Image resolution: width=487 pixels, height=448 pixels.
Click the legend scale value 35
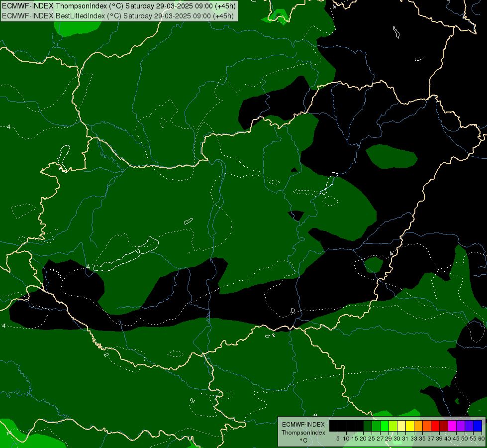click(422, 439)
